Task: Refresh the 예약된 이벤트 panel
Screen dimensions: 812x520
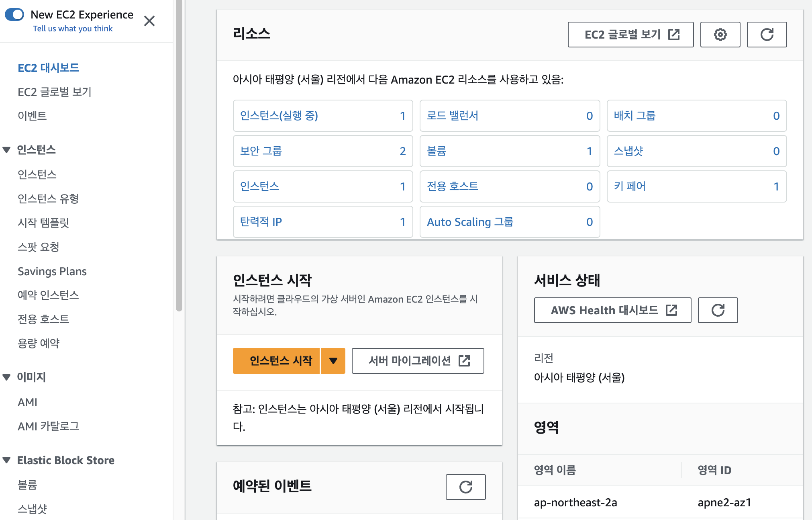Action: pyautogui.click(x=465, y=487)
